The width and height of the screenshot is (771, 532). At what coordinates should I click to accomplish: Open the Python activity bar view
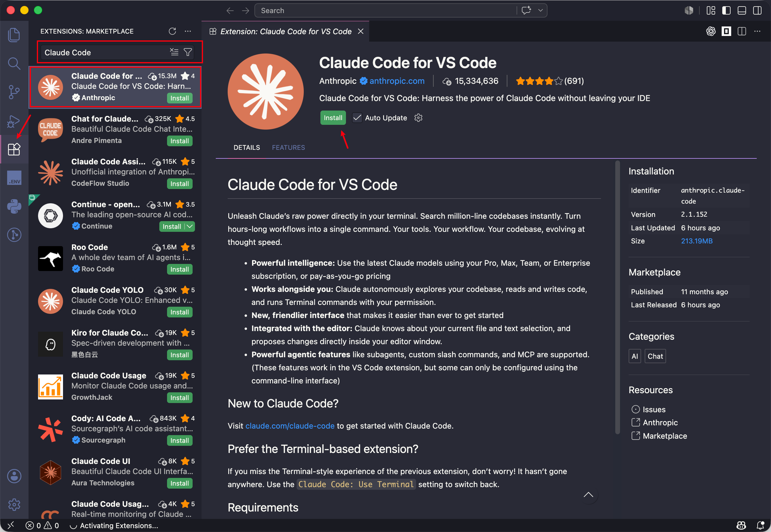14,206
